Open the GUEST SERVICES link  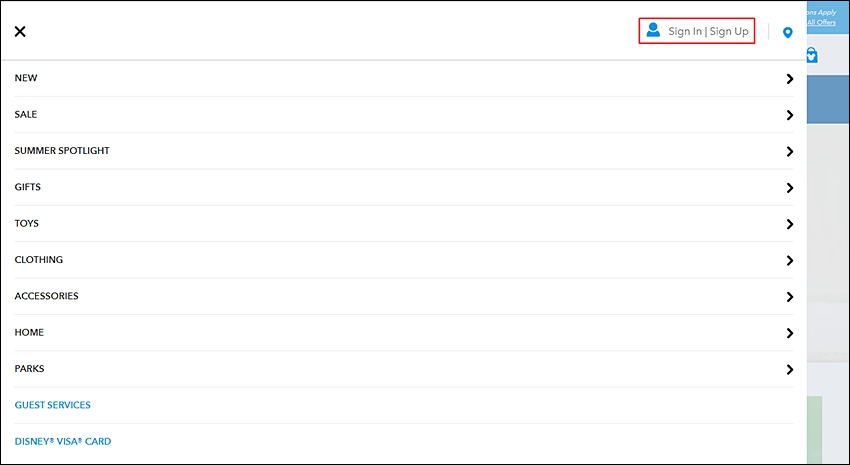point(53,405)
